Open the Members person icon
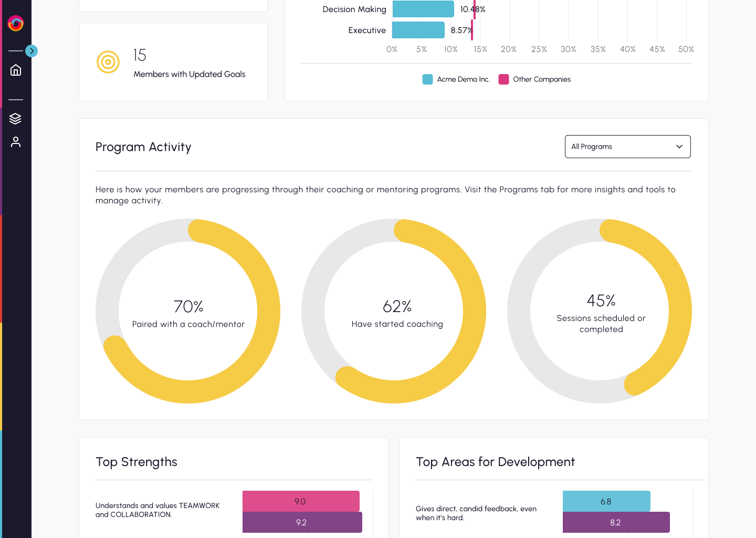The image size is (756, 538). coord(16,142)
